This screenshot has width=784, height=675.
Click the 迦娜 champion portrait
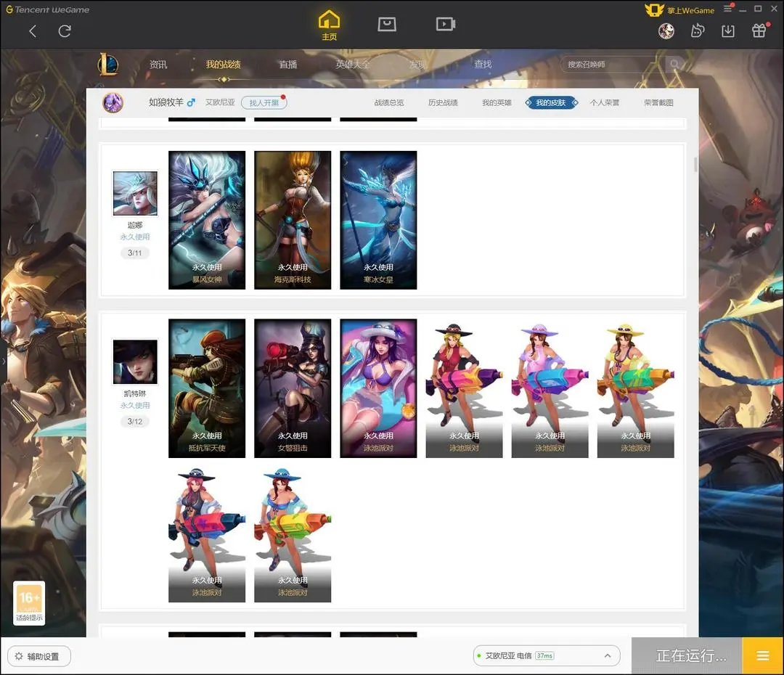coord(135,194)
